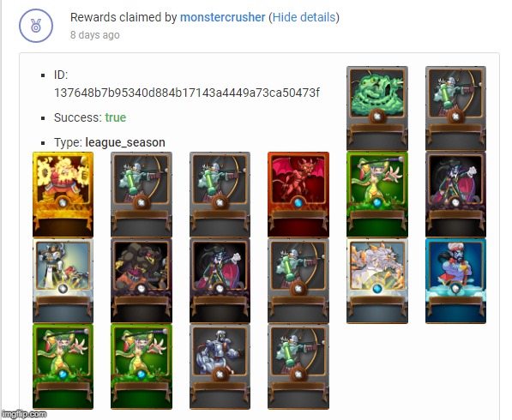Open the white-robed cleric card
Viewport: 512px width, 420px height.
tap(63, 280)
